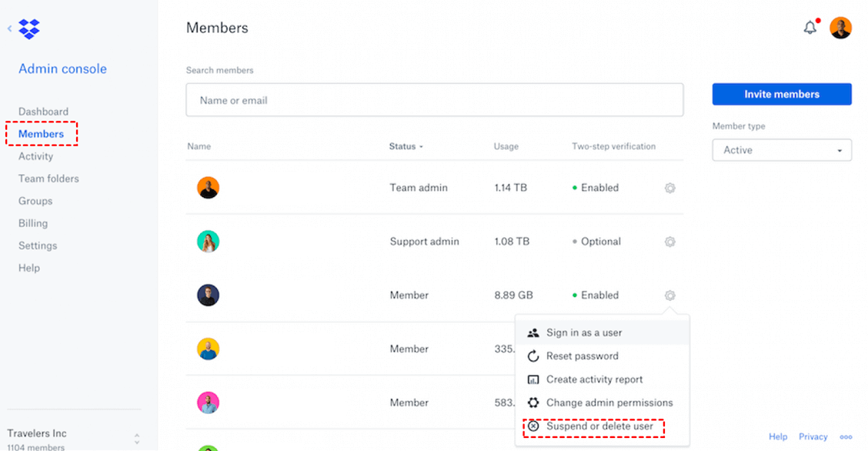Click the gear icon for Team admin row
Screen dimensions: 868x451
pos(670,188)
